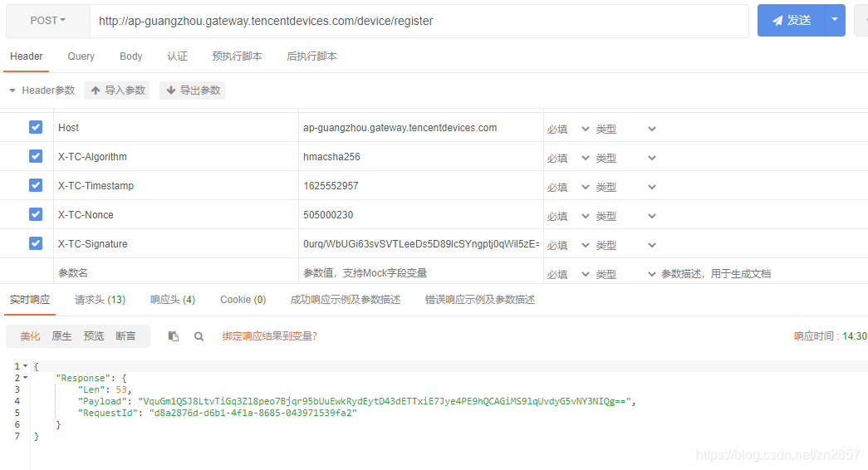Open 类型 dropdown in X-TC-Timestamp row
Viewport: 868px width, 470px height.
(x=625, y=187)
